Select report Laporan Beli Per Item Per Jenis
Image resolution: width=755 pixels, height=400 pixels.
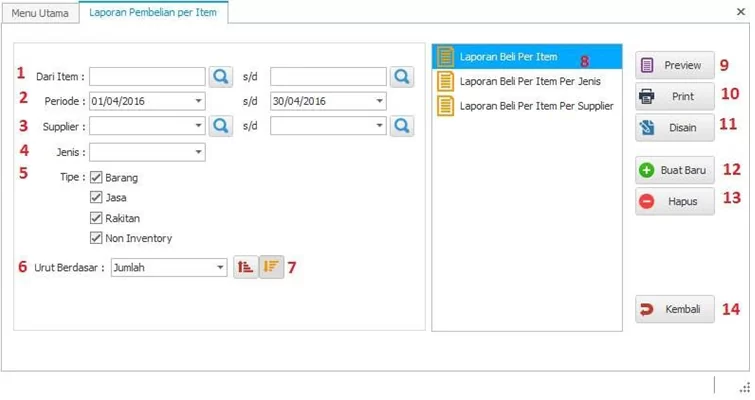pos(529,81)
